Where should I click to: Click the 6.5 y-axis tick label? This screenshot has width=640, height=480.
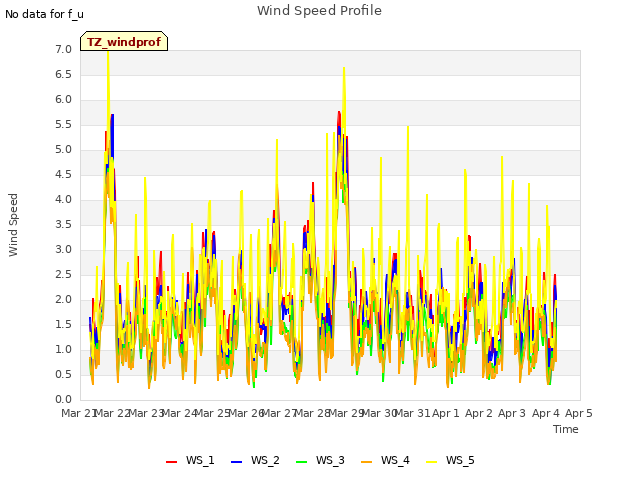click(63, 75)
